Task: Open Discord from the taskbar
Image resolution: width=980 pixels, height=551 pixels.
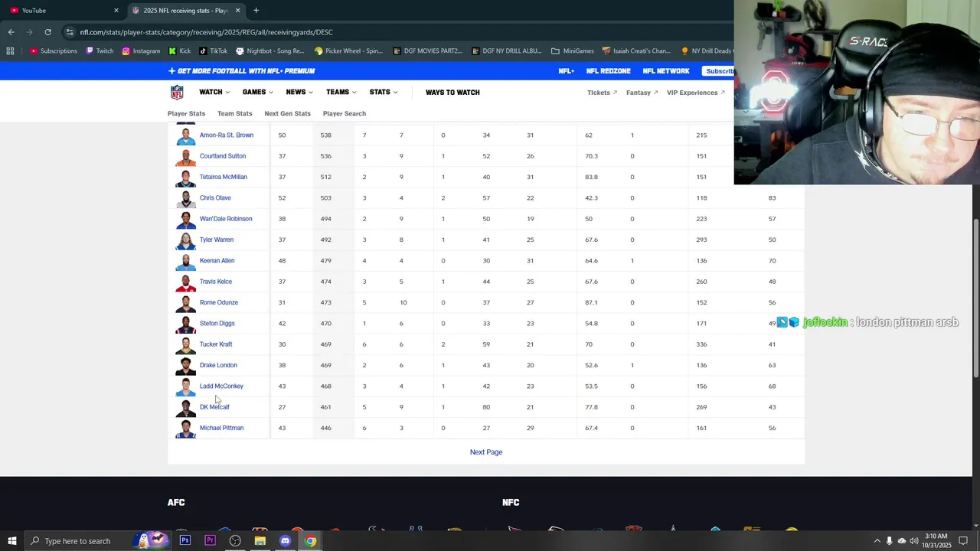Action: click(x=286, y=541)
